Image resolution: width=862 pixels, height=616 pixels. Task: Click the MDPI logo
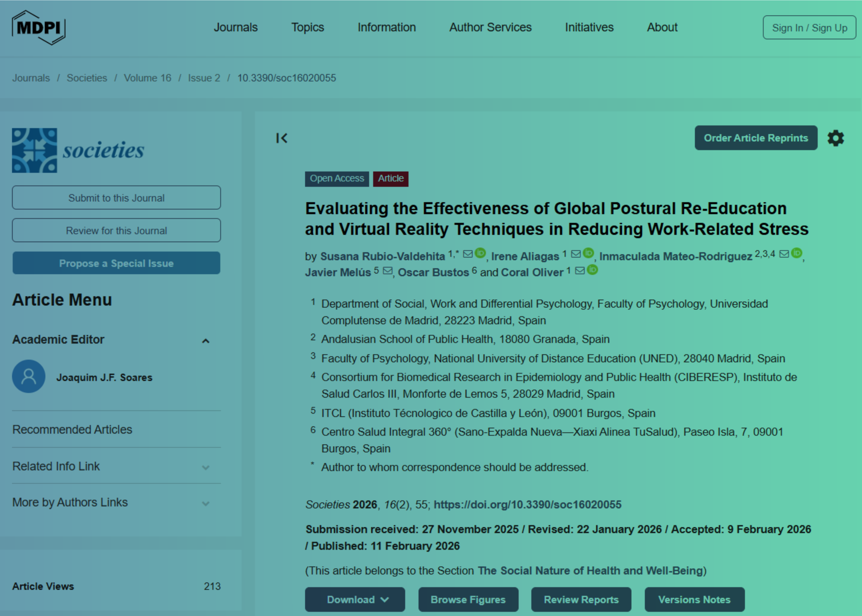coord(38,28)
